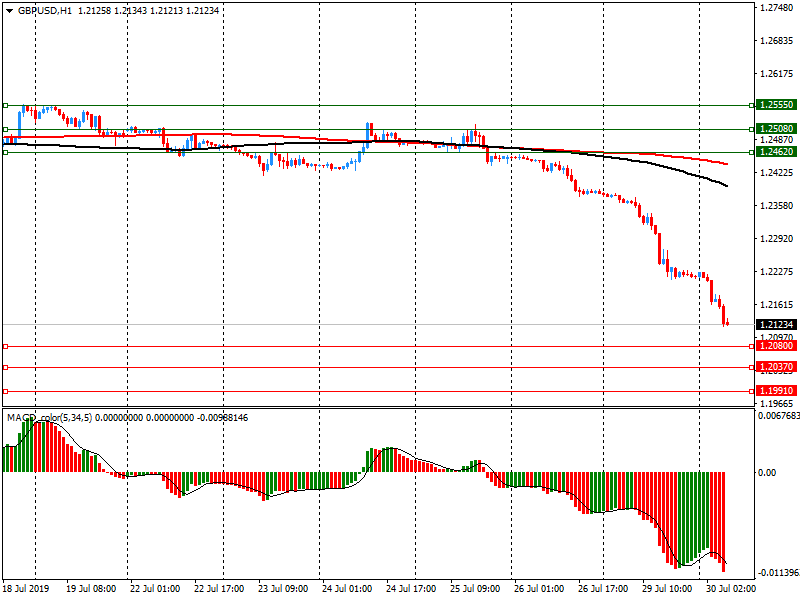Click the 1.23580 price scale value
This screenshot has width=800, height=600.
click(777, 206)
